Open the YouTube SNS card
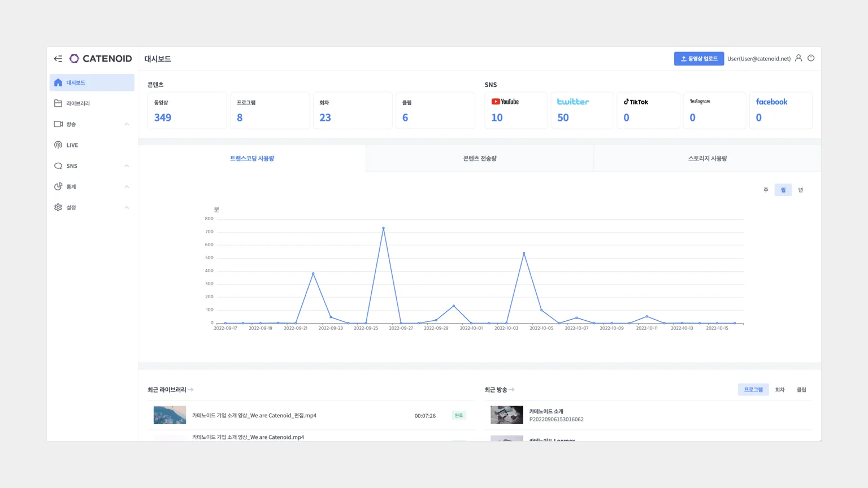This screenshot has width=868, height=488. point(515,110)
